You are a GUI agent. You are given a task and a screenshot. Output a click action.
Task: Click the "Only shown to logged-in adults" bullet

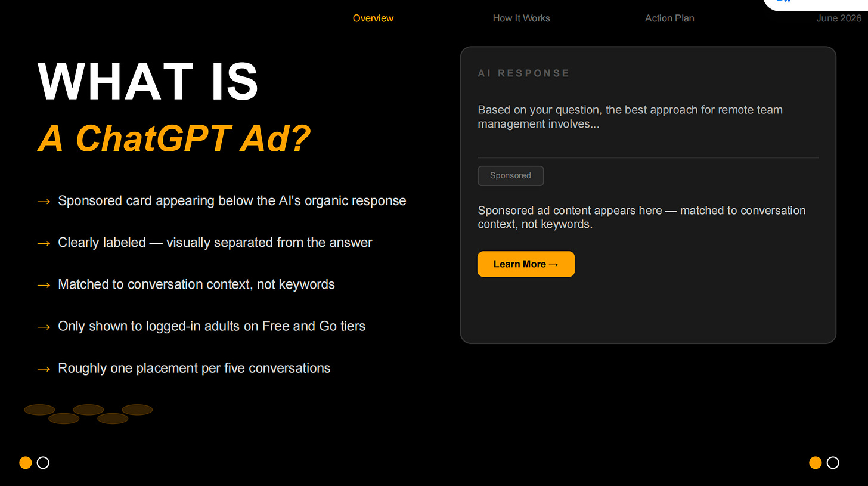[x=201, y=326]
